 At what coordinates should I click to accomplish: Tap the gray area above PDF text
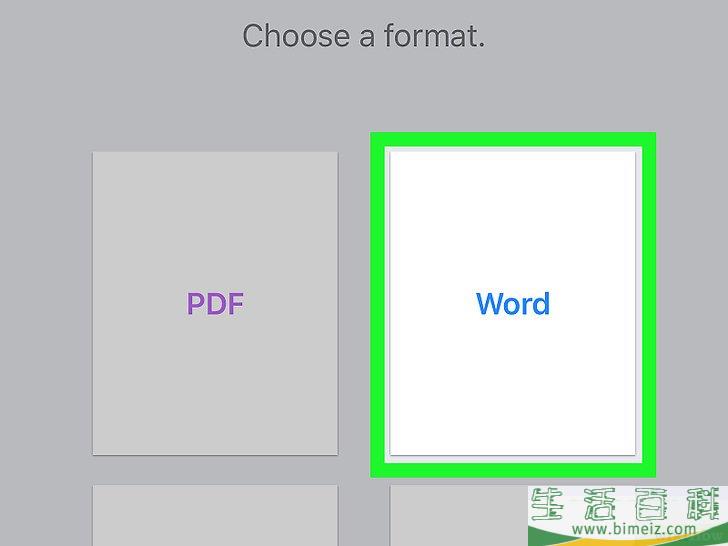(x=215, y=218)
